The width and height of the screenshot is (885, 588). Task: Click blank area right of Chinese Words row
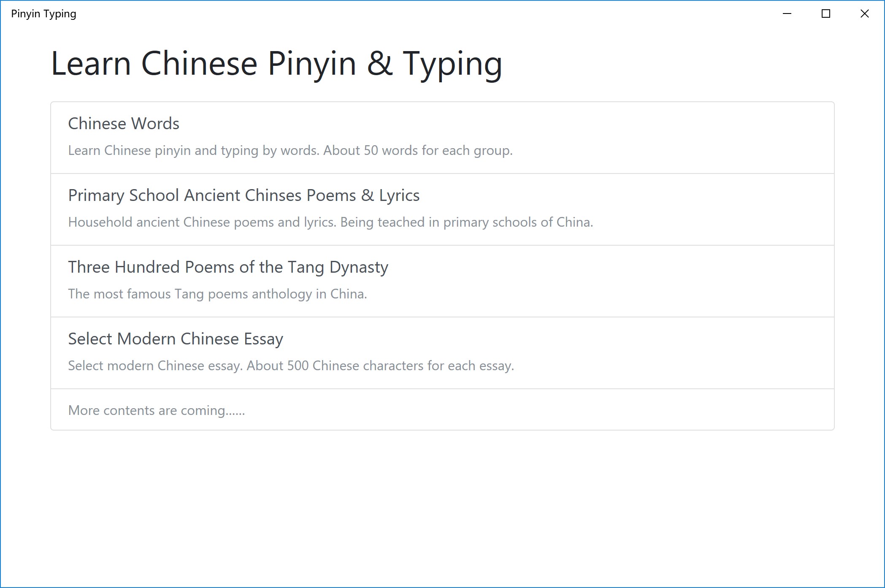(675, 137)
